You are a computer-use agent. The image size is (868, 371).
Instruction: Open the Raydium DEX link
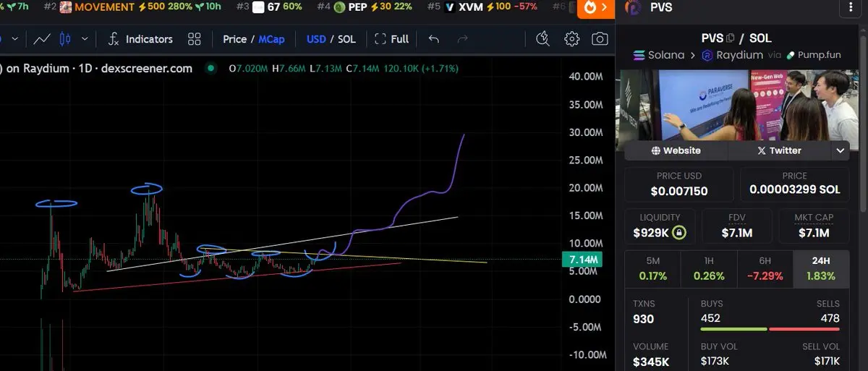731,55
